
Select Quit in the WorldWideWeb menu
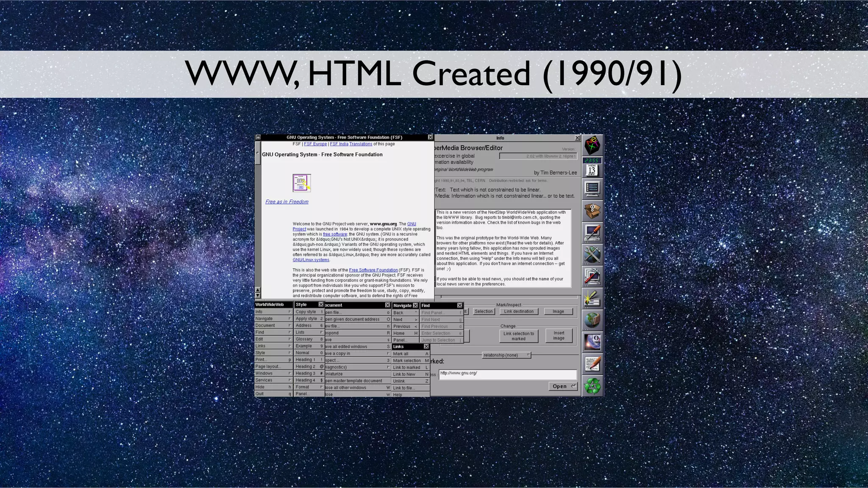click(x=273, y=394)
